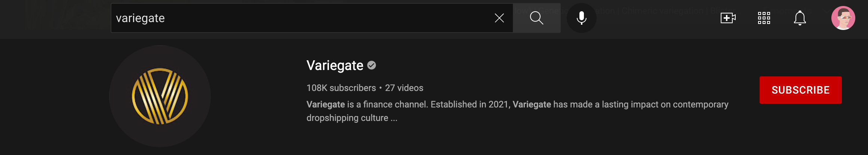Open the notifications bell
Image resolution: width=868 pixels, height=155 pixels.
coord(800,18)
